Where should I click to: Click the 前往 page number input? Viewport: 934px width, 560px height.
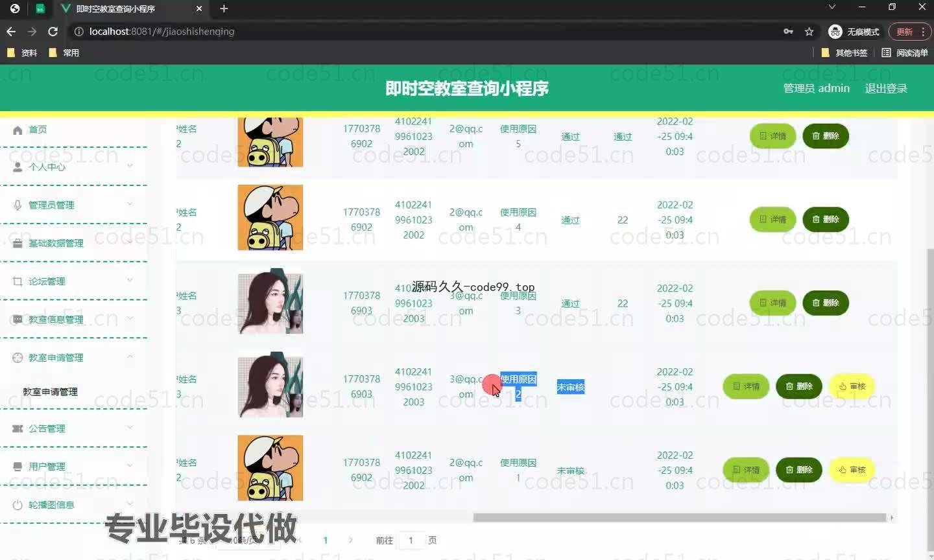click(x=411, y=540)
